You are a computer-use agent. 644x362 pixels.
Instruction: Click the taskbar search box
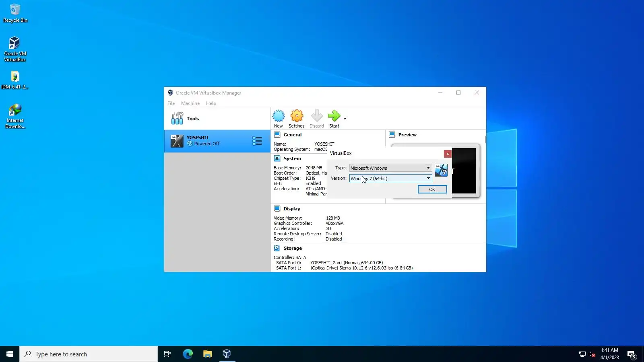pos(89,354)
